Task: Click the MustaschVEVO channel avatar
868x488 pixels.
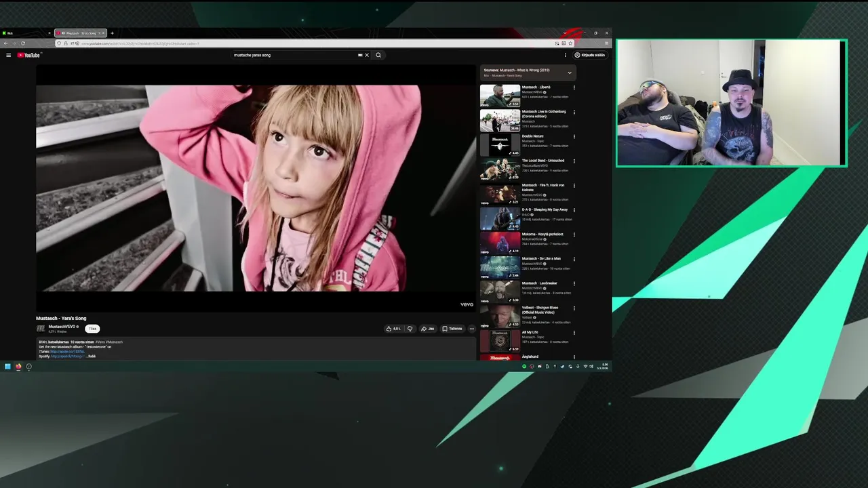Action: tap(41, 329)
